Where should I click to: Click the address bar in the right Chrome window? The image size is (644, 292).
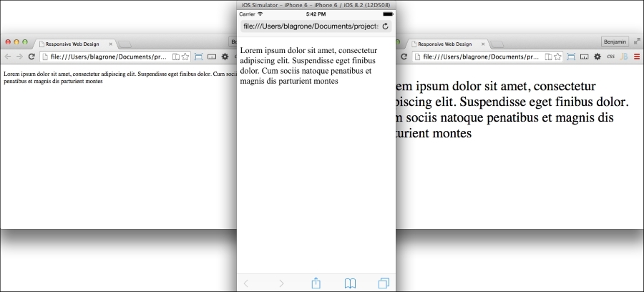(488, 57)
